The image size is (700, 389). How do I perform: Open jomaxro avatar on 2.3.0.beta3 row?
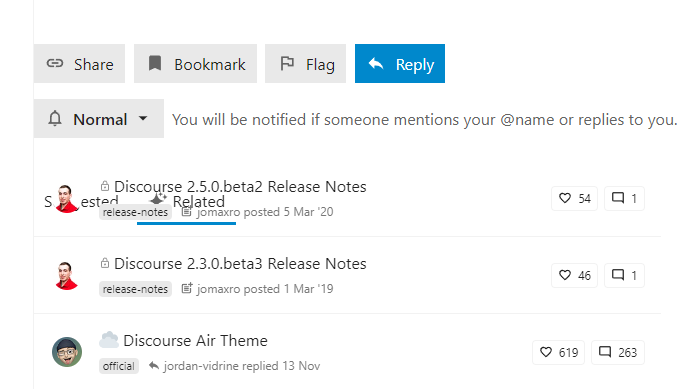[x=67, y=276]
